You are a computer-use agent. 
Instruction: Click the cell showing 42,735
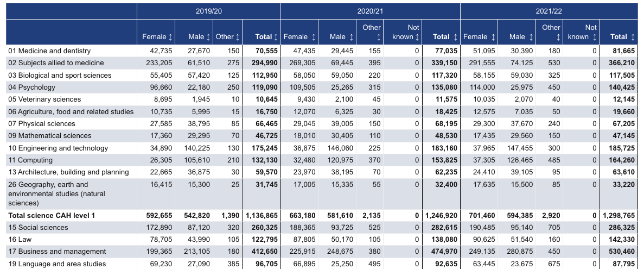[x=161, y=51]
